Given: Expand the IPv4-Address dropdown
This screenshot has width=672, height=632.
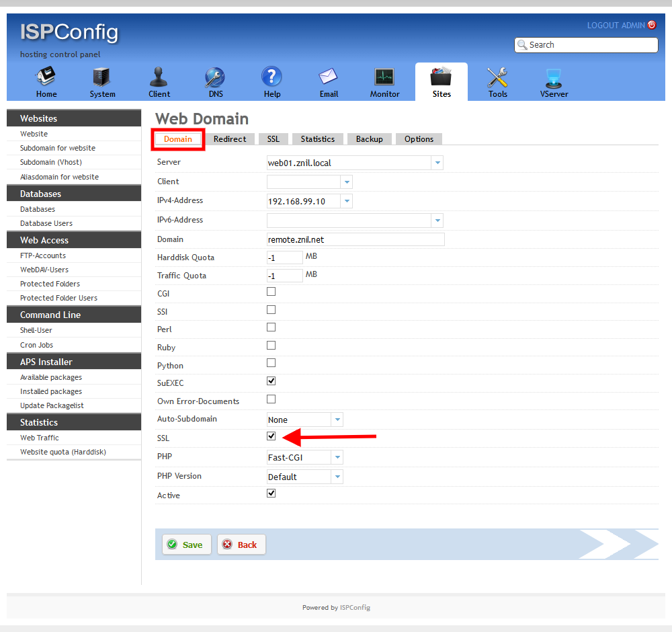Looking at the screenshot, I should [x=346, y=201].
